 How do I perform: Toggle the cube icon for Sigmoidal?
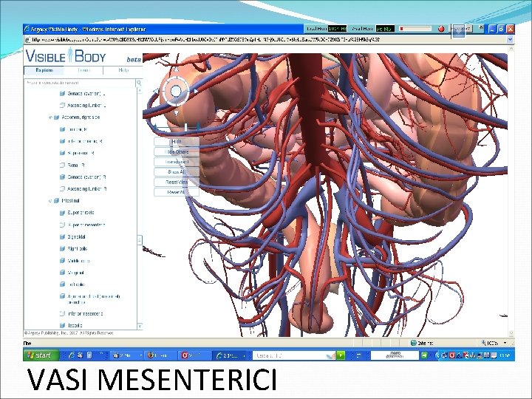pyautogui.click(x=62, y=237)
